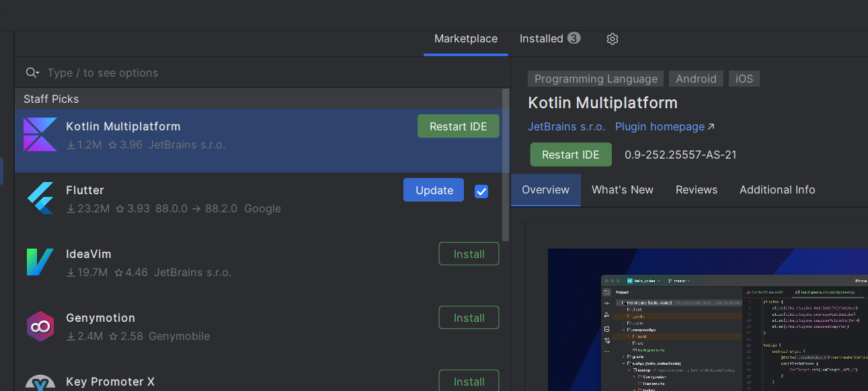Click Restart IDE in the details panel
The width and height of the screenshot is (868, 391).
click(x=570, y=155)
